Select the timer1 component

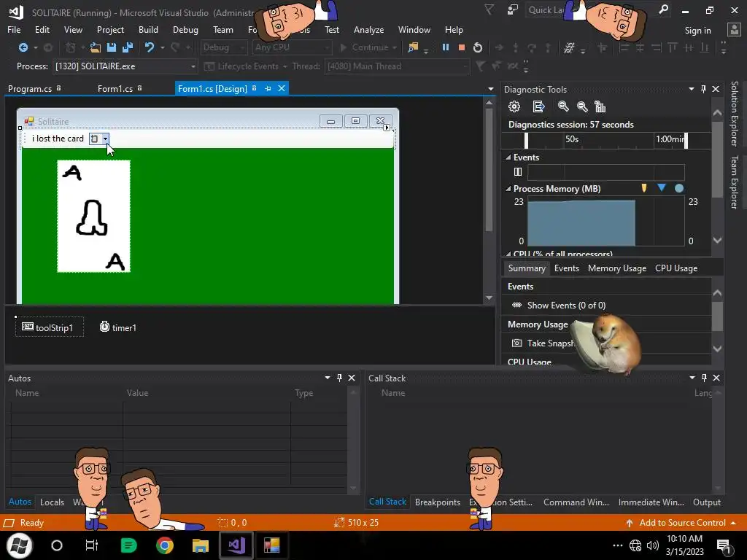point(117,327)
